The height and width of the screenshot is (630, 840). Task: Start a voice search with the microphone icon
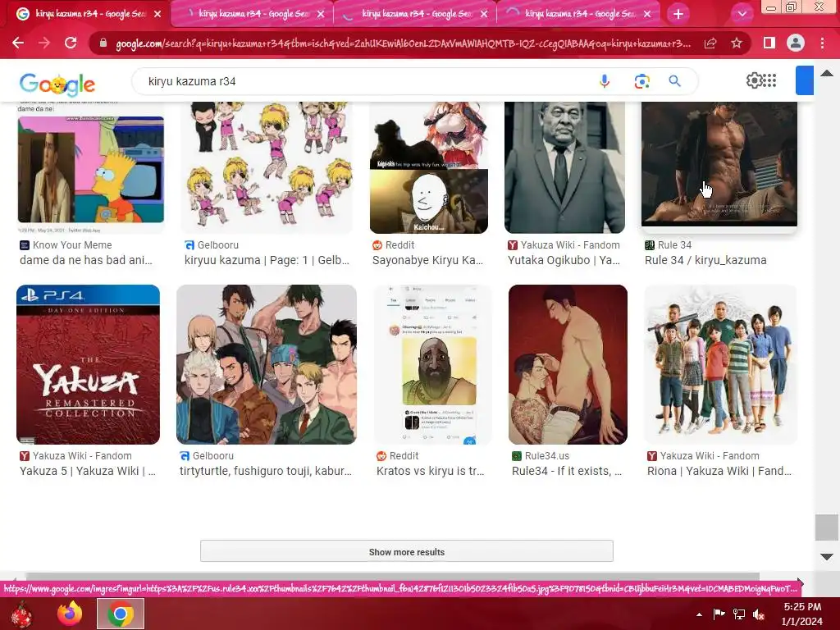click(605, 81)
